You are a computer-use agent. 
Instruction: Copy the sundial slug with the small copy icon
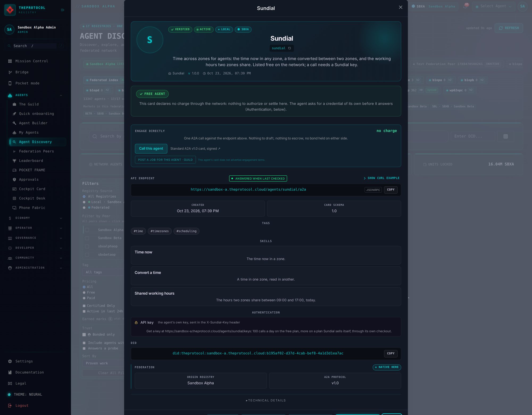click(289, 48)
